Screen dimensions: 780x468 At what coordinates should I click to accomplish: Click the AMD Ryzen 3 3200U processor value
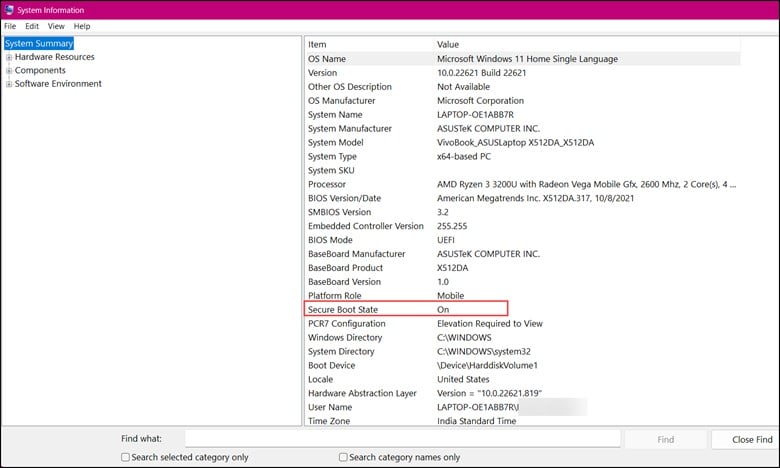click(x=586, y=184)
